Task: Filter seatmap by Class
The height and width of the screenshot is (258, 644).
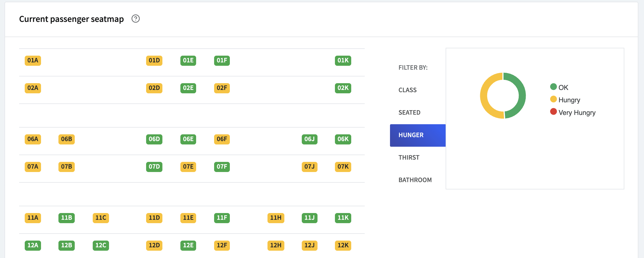Action: click(x=407, y=90)
